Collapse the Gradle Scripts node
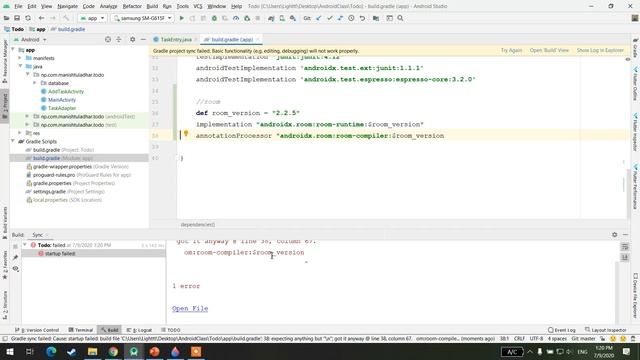 pyautogui.click(x=13, y=141)
